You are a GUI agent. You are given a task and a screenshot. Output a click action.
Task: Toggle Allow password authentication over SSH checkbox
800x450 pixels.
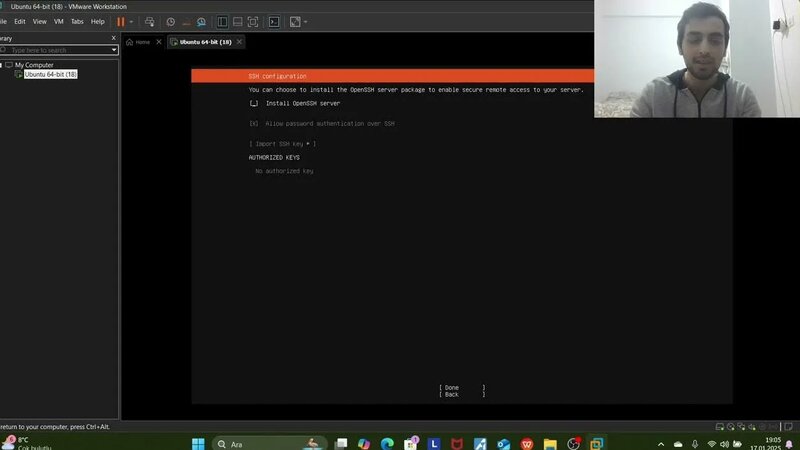point(254,123)
